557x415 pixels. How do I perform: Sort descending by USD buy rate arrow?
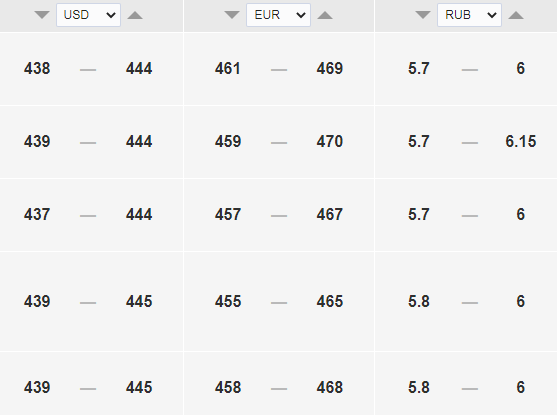(42, 15)
